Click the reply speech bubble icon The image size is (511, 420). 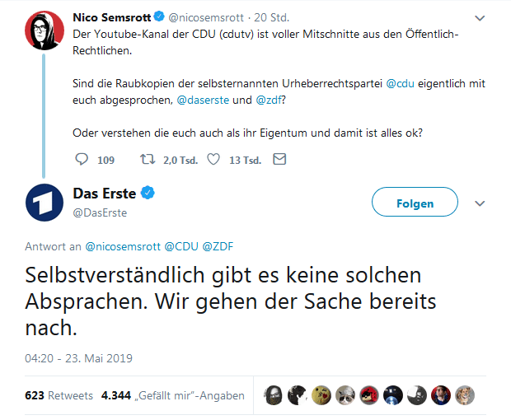[x=82, y=160]
